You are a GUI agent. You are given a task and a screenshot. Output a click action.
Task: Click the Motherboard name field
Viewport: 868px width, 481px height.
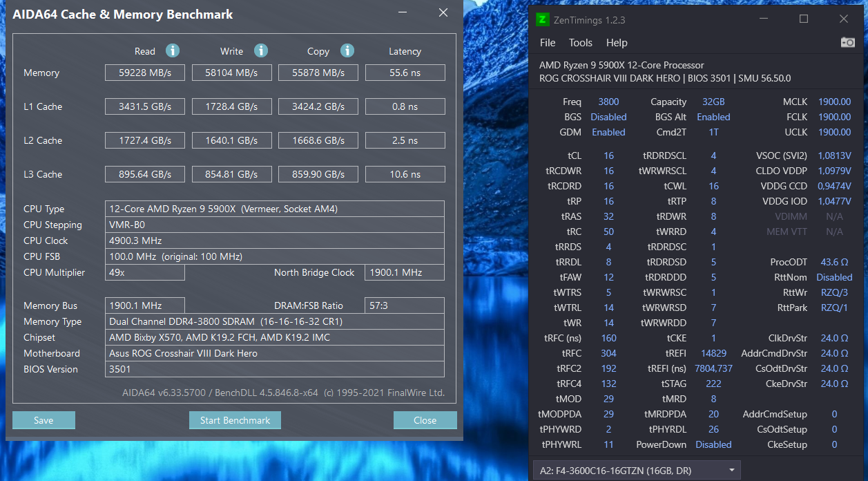coord(274,353)
